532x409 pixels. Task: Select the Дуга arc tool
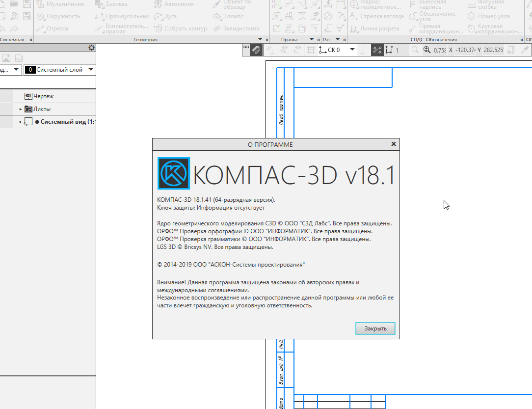pos(165,16)
